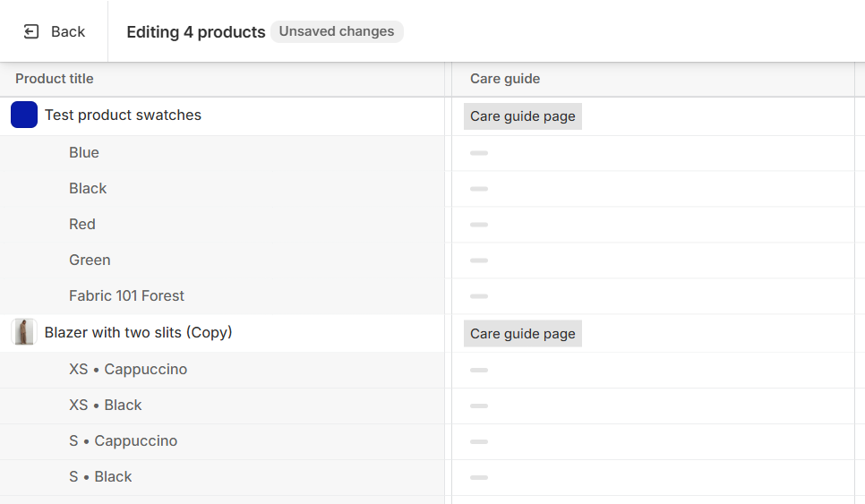Select the Fabric 101 Forest variant row

tap(126, 295)
